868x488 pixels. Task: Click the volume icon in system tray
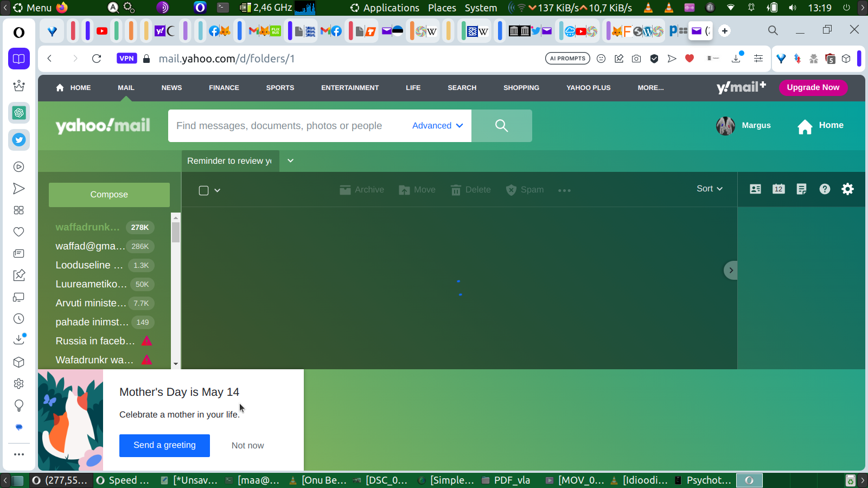click(x=793, y=8)
